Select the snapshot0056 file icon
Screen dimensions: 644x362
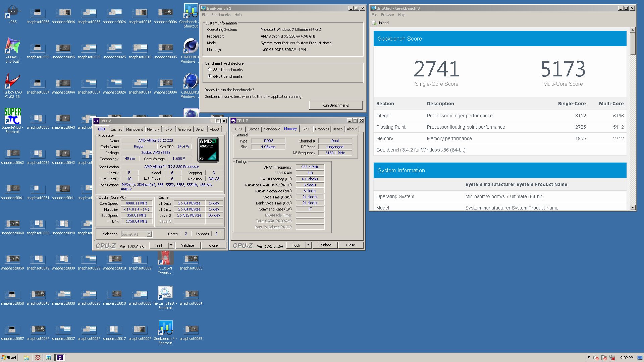38,16
